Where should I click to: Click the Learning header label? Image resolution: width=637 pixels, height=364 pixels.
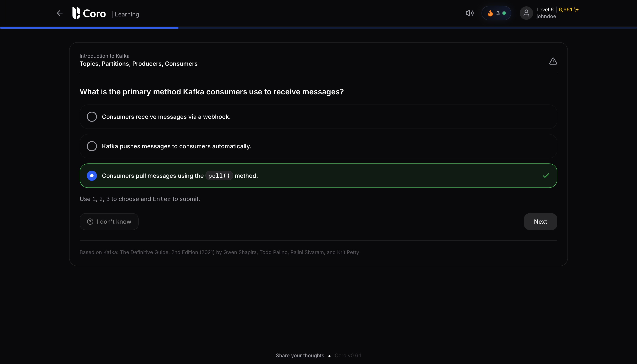coord(127,14)
